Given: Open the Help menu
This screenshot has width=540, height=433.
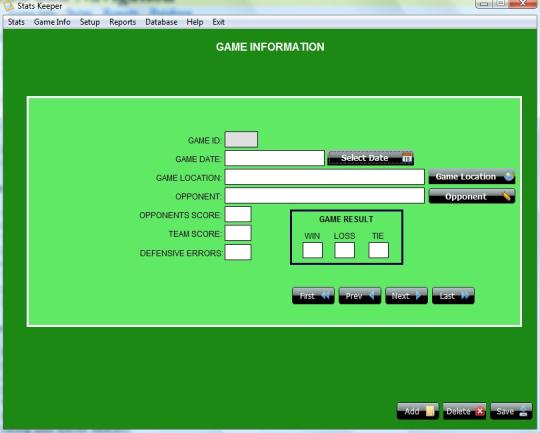Looking at the screenshot, I should 195,22.
